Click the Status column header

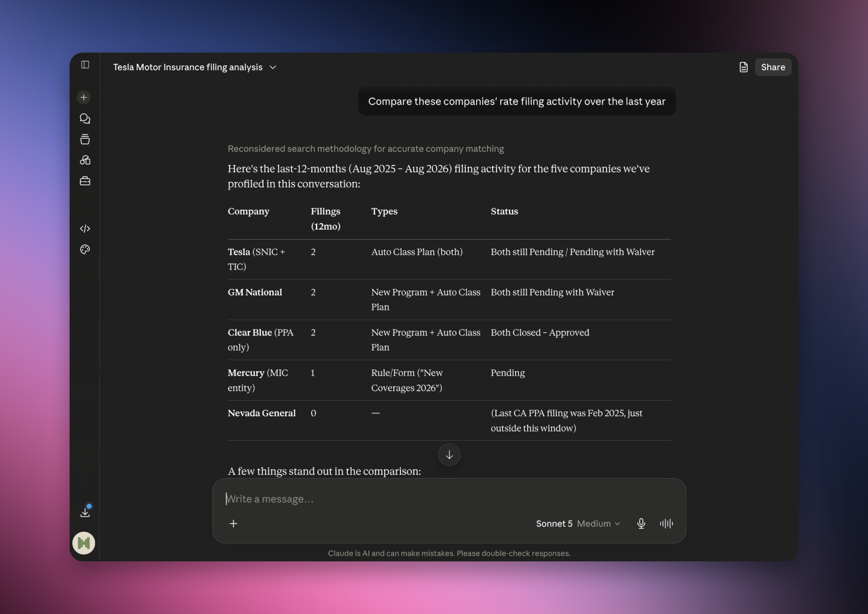click(504, 211)
